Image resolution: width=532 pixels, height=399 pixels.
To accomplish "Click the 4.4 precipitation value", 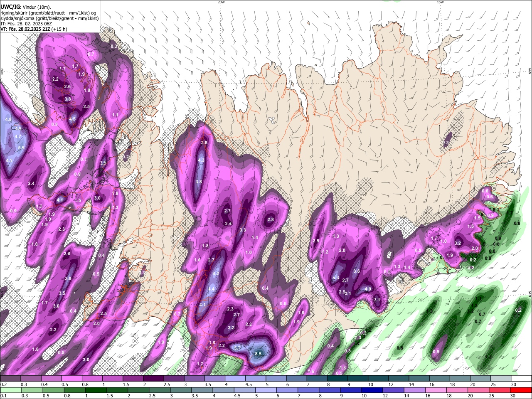I will click(x=211, y=289).
